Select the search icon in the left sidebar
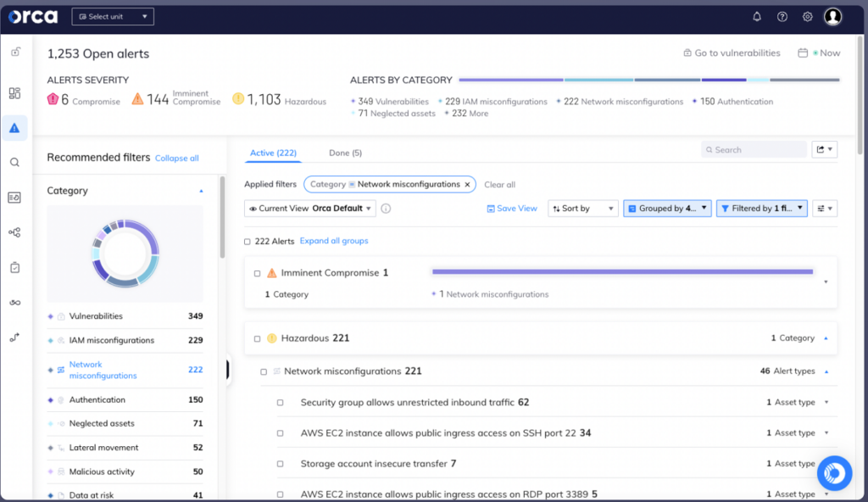 (x=14, y=162)
